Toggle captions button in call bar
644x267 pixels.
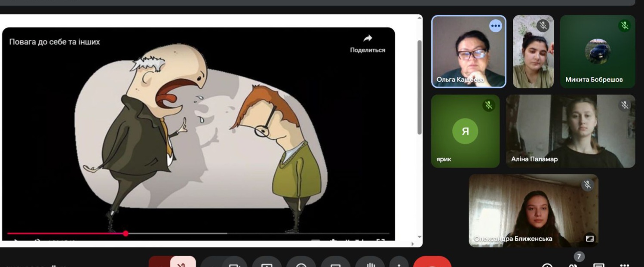pos(335,263)
